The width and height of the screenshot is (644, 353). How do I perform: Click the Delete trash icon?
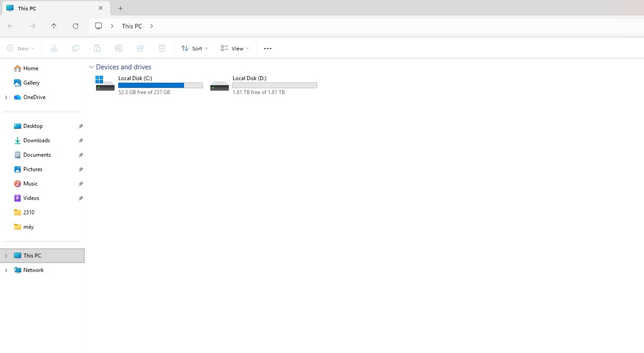click(x=162, y=48)
